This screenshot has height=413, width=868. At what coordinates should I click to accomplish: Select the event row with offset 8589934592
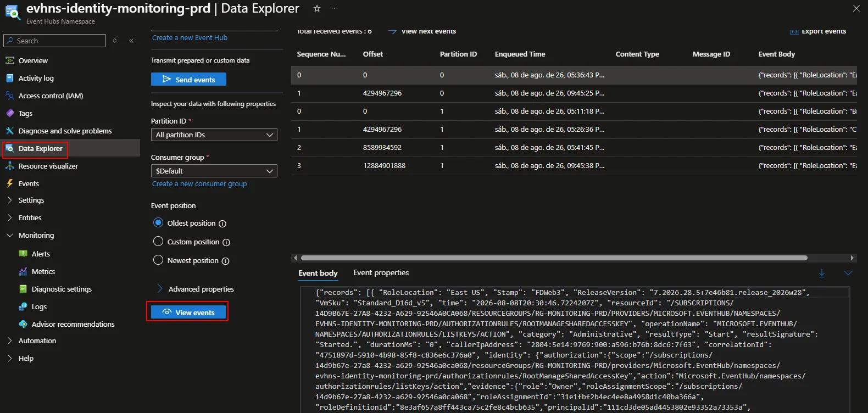[x=574, y=148]
